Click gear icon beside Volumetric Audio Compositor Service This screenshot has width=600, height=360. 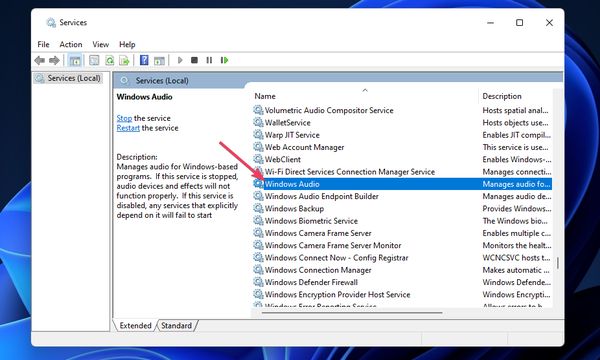pyautogui.click(x=258, y=110)
